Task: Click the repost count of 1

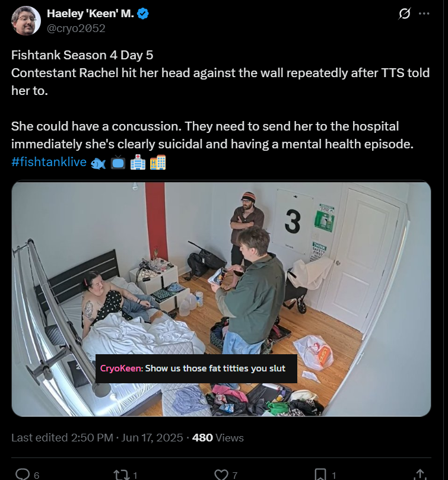Action: click(x=135, y=475)
